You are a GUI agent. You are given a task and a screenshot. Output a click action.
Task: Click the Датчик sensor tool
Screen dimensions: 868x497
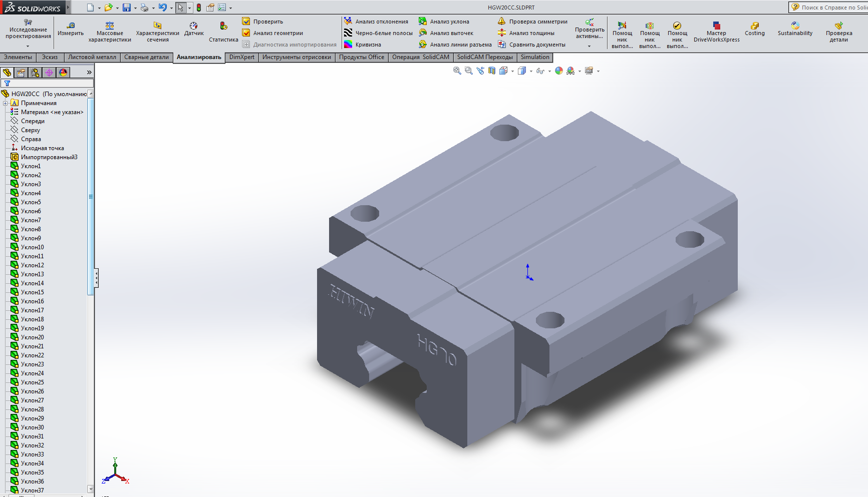pos(194,29)
